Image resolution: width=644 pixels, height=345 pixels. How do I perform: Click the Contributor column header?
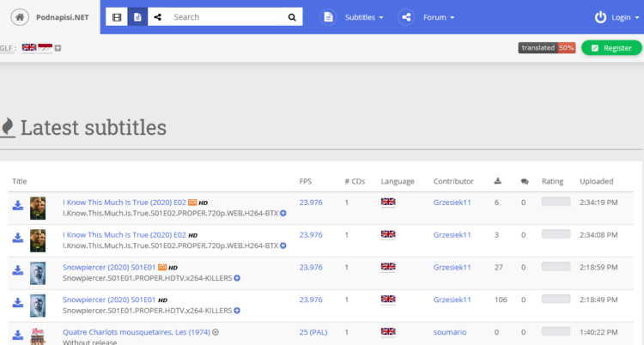point(453,181)
